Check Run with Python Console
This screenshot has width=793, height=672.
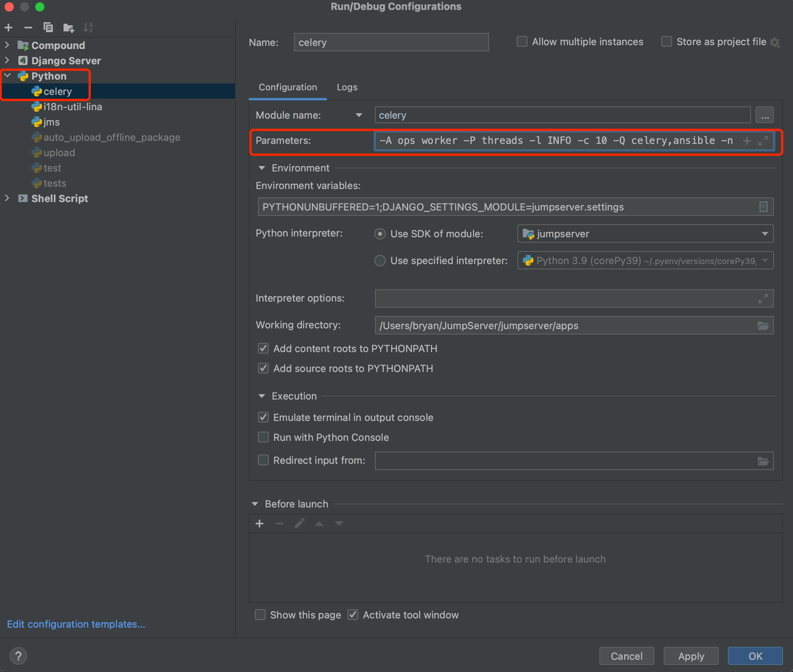pos(263,437)
